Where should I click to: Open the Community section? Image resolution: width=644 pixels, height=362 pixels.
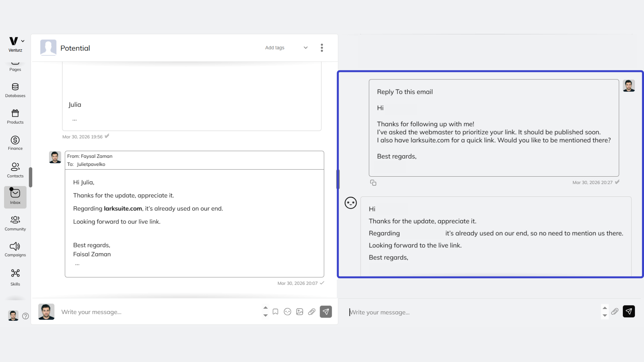click(x=15, y=223)
